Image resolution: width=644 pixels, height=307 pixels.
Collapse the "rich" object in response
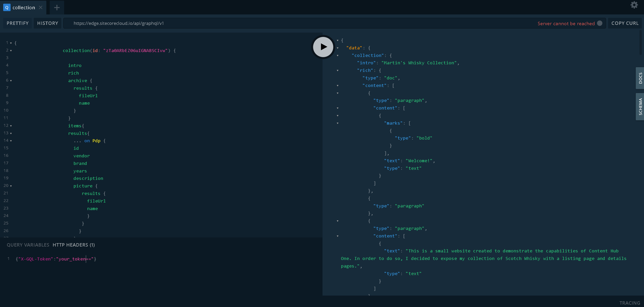337,71
